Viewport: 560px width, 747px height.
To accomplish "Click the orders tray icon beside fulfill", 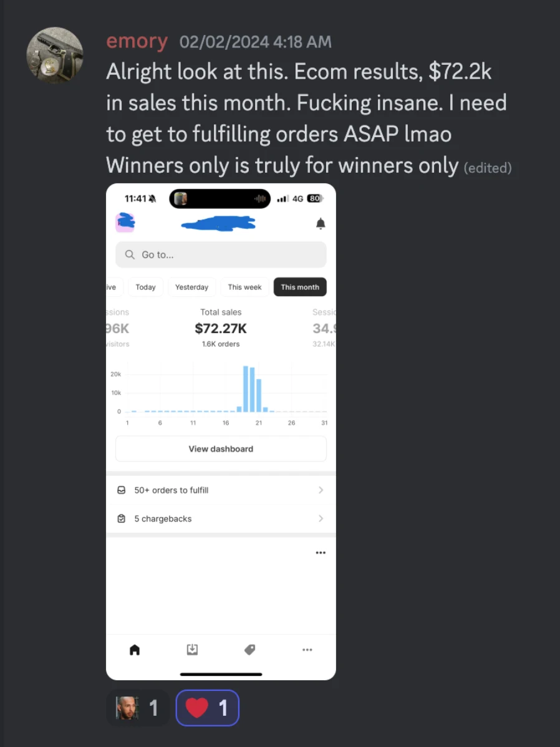I will (122, 490).
